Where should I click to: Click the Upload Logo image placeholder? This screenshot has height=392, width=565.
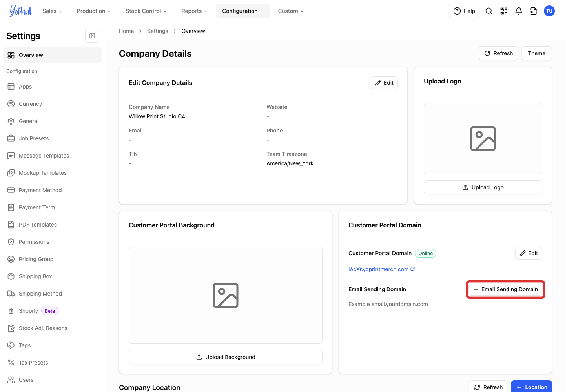(483, 138)
